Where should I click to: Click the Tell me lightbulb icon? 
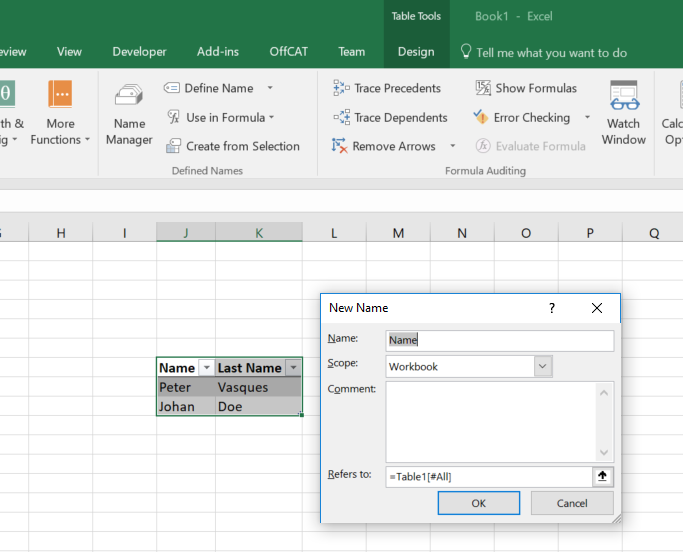point(466,52)
